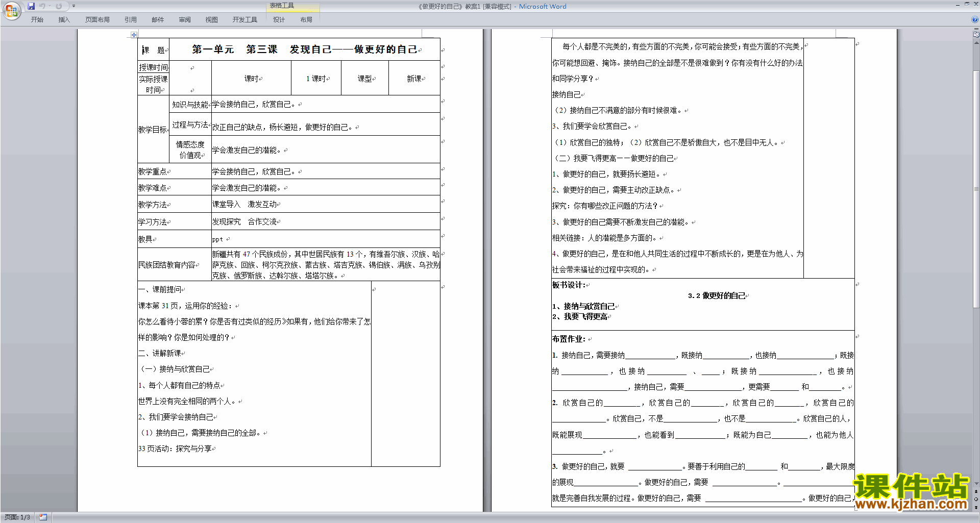
Task: Open the Office button menu
Action: [x=11, y=10]
